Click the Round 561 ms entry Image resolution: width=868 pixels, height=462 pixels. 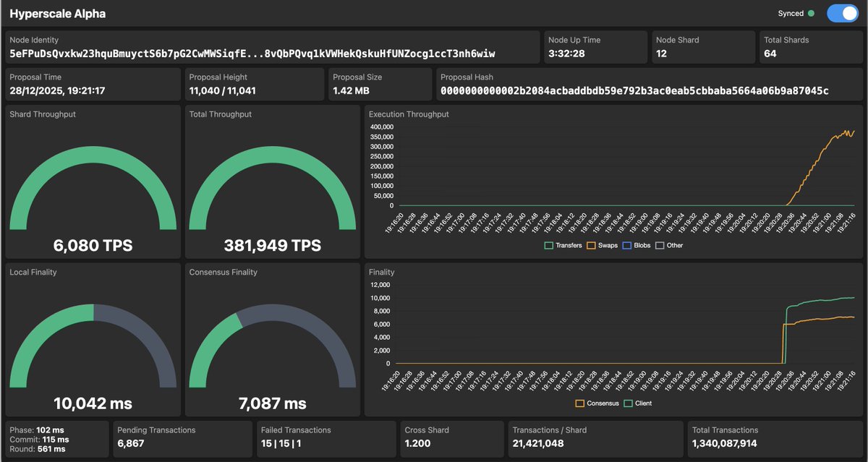[x=37, y=448]
